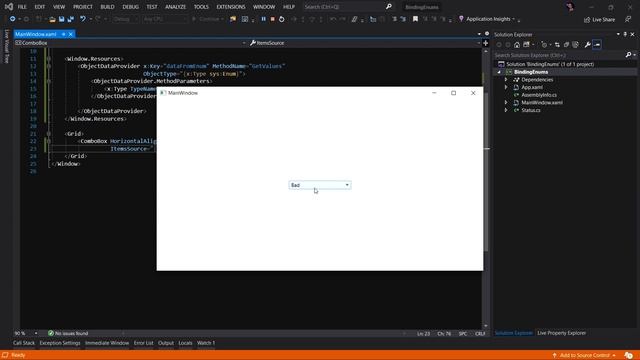Viewport: 640px width, 360px height.
Task: Open file using the folder icon
Action: click(x=52, y=19)
